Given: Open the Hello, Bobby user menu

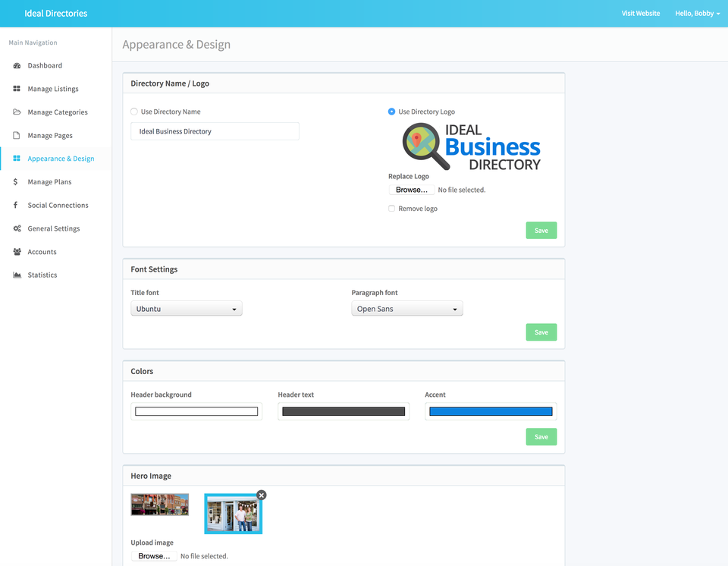Looking at the screenshot, I should tap(698, 14).
